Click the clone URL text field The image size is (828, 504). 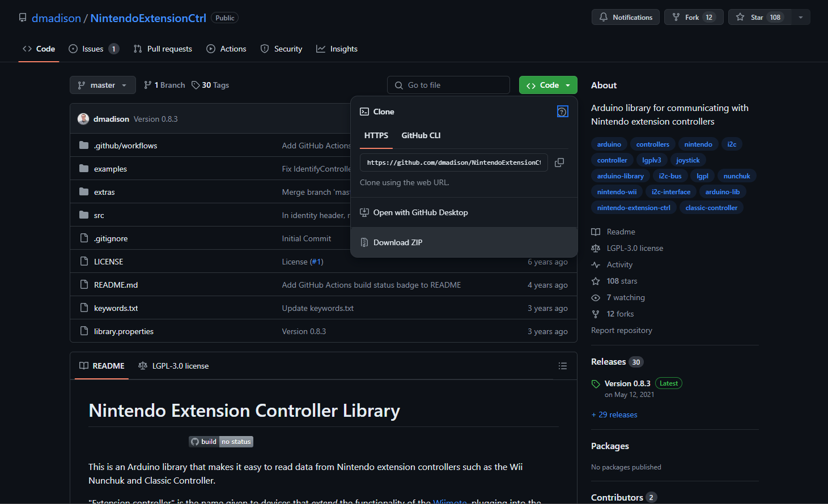coord(454,163)
